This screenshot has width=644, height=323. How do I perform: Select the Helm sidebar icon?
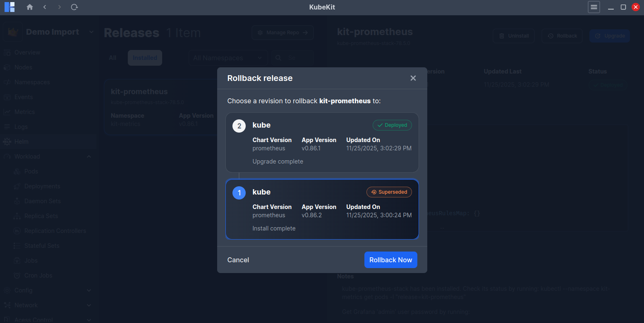click(x=8, y=141)
